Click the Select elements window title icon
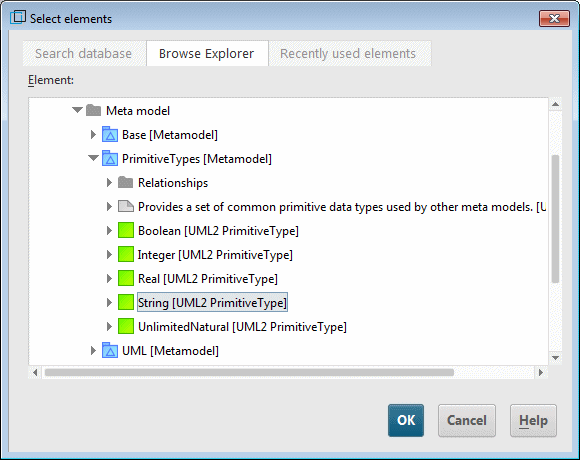The image size is (580, 460). coord(18,18)
